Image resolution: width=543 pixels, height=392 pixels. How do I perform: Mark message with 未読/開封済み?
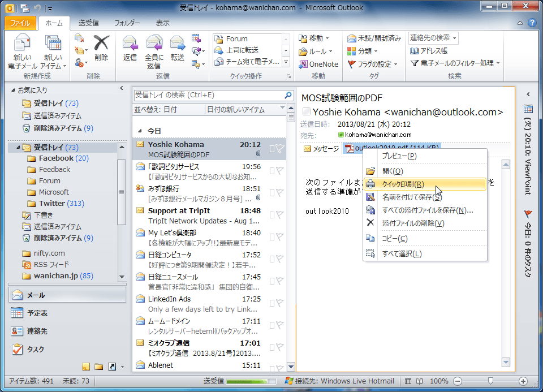374,38
